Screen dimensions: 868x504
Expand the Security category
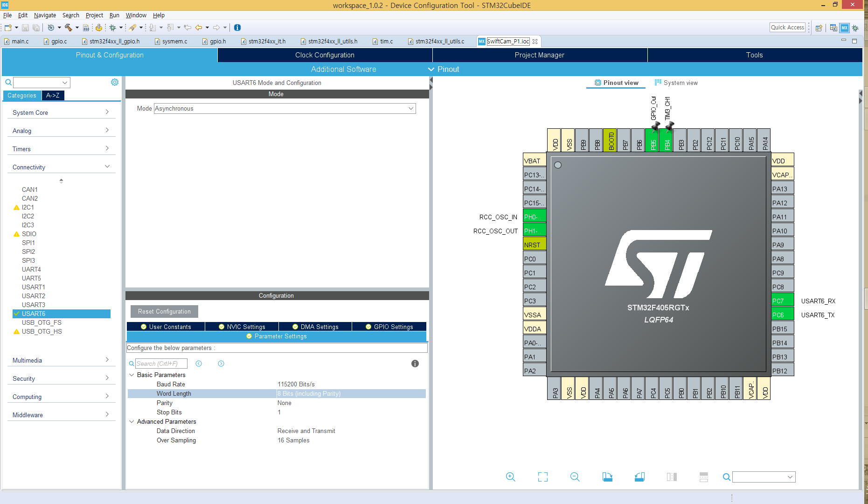tap(61, 378)
